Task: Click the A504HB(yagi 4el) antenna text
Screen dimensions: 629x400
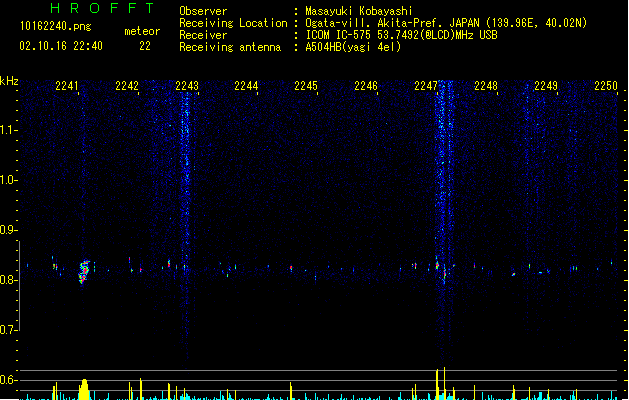Action: coord(353,47)
